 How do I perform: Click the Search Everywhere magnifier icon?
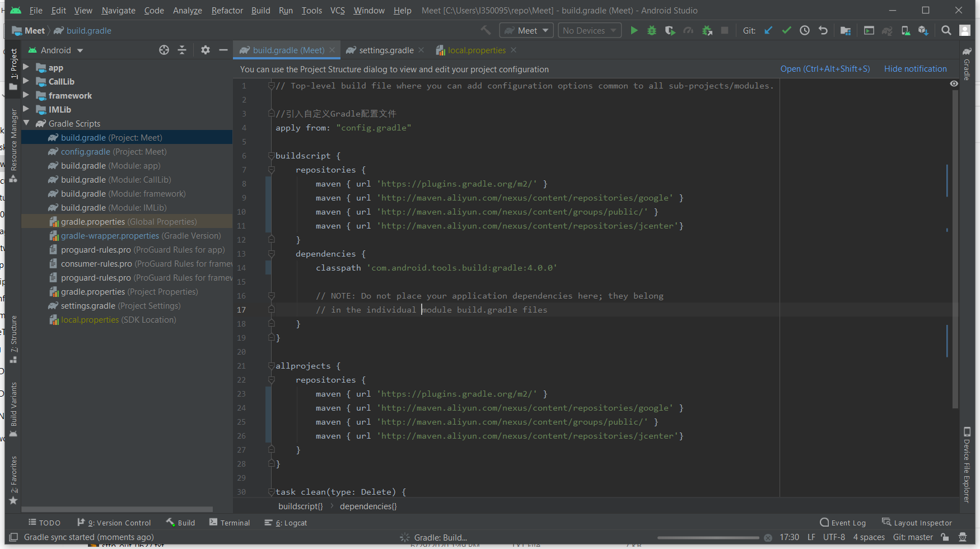coord(946,30)
